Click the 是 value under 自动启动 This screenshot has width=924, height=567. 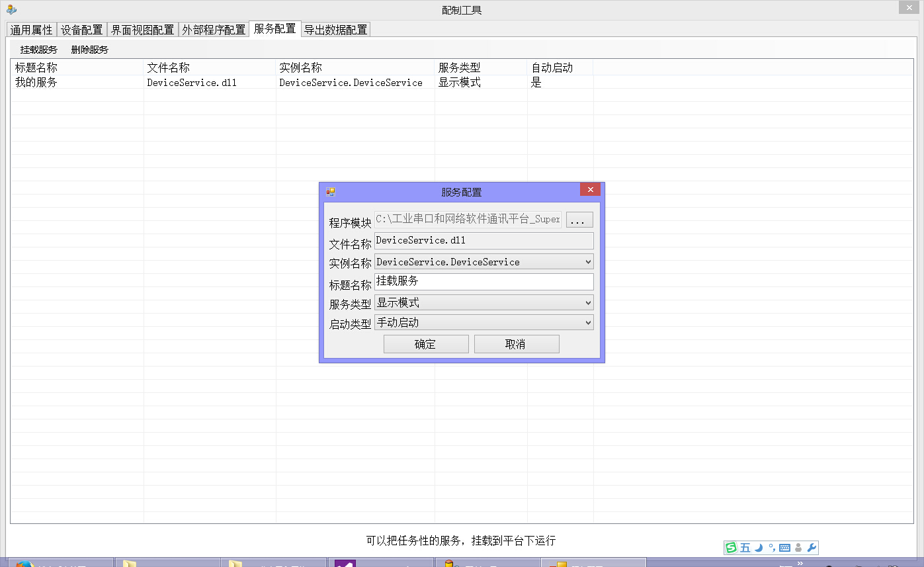point(536,83)
